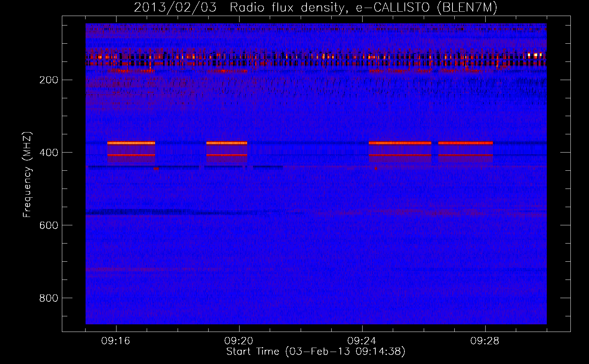
Task: Click the 09:24 time tick label
Action: click(x=362, y=341)
